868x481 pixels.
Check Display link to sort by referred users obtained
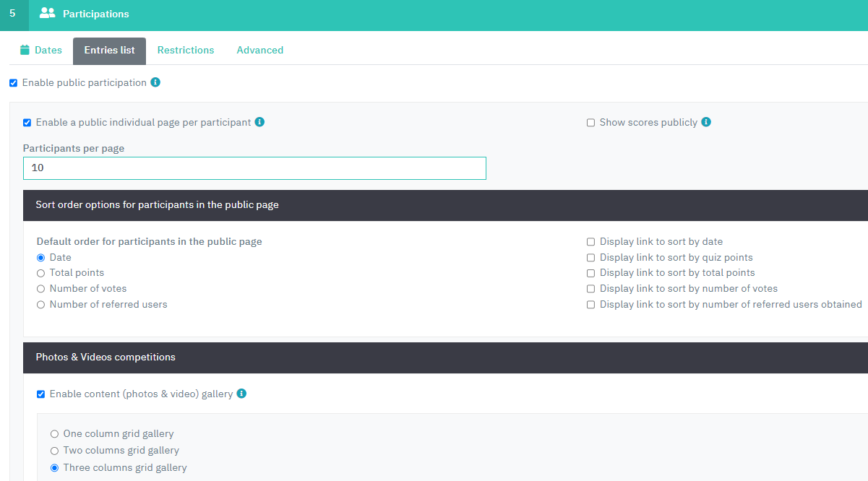(x=591, y=305)
